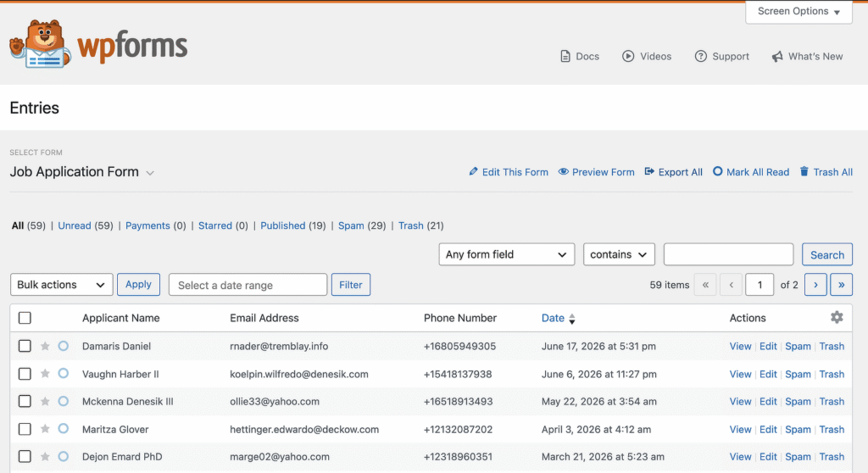Filter entries by Unread

[75, 225]
